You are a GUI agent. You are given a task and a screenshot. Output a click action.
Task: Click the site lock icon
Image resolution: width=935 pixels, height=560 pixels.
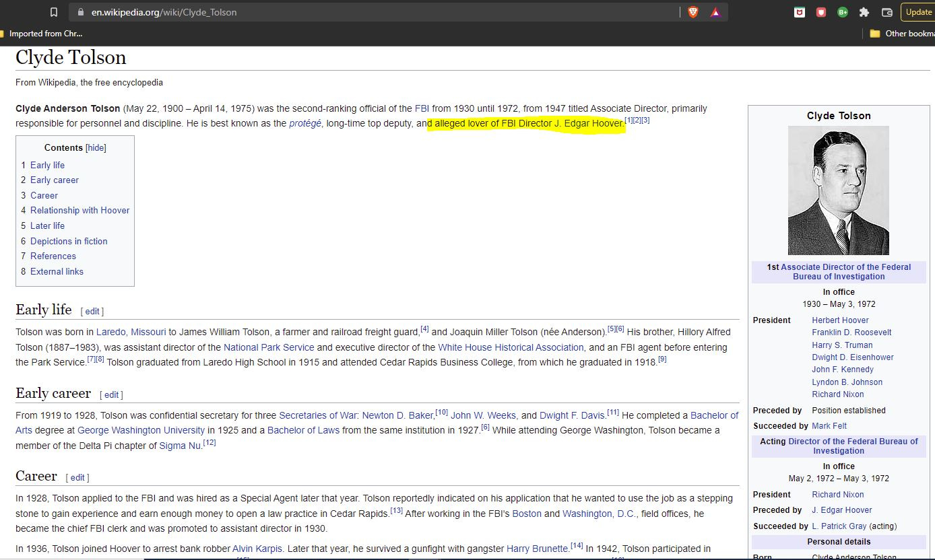pyautogui.click(x=80, y=12)
